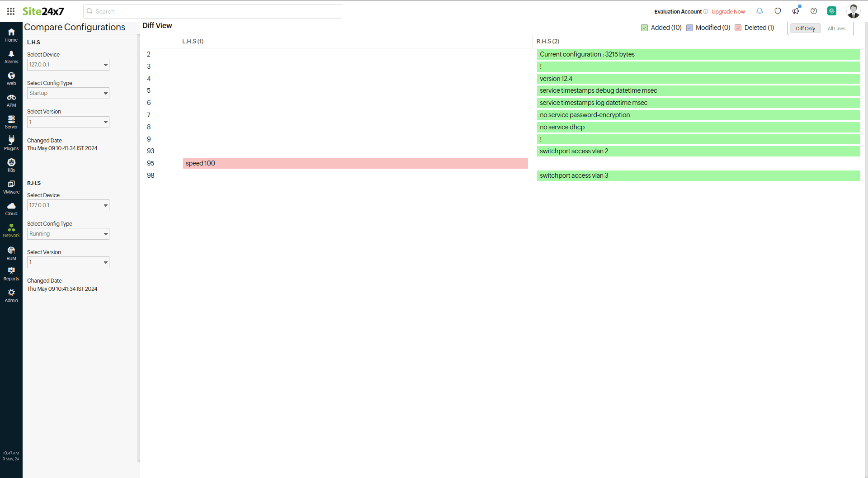The image size is (868, 478).
Task: Select the Diff Only view tab
Action: click(x=805, y=28)
